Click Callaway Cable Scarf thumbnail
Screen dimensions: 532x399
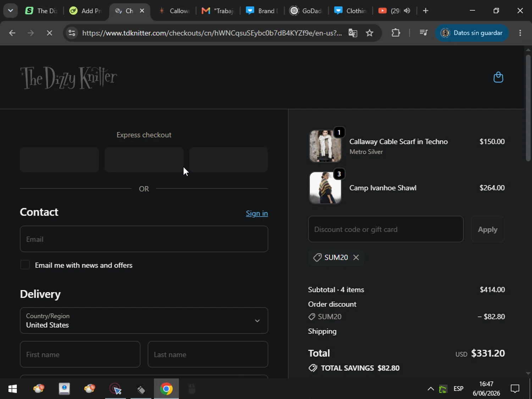click(x=325, y=146)
